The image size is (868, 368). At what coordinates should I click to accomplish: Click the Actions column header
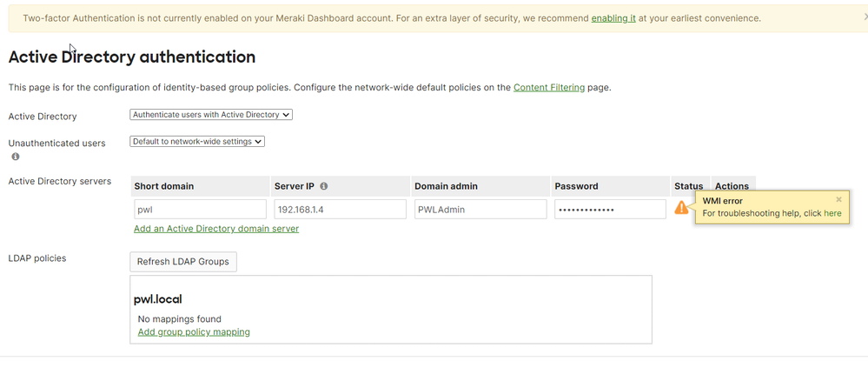click(732, 186)
